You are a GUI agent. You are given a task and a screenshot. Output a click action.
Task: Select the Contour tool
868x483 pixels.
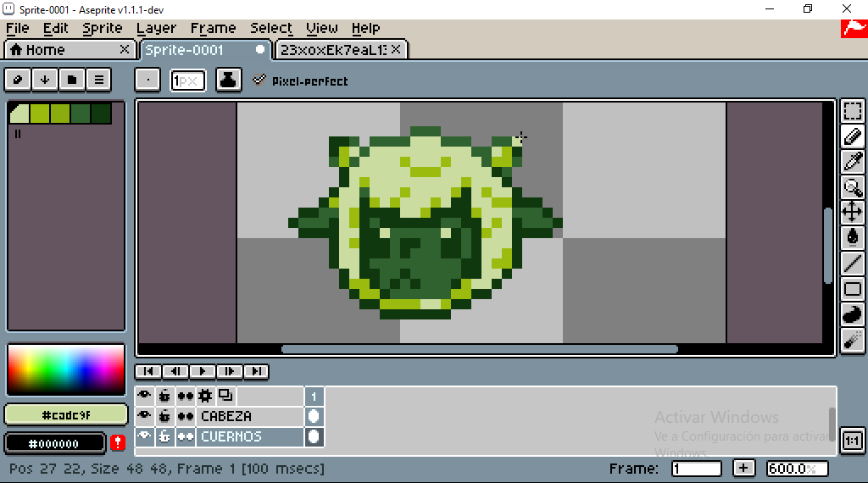[x=853, y=314]
